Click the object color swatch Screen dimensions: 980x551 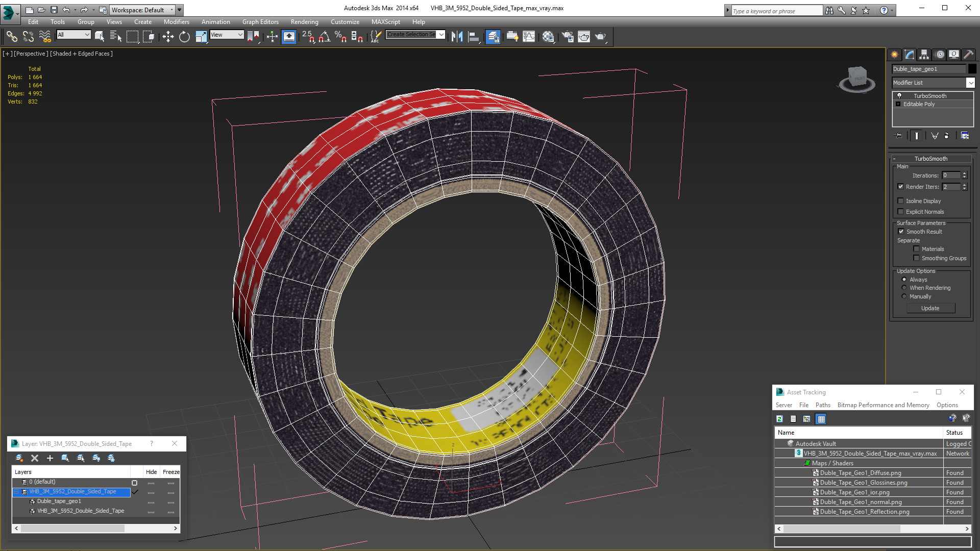[972, 69]
